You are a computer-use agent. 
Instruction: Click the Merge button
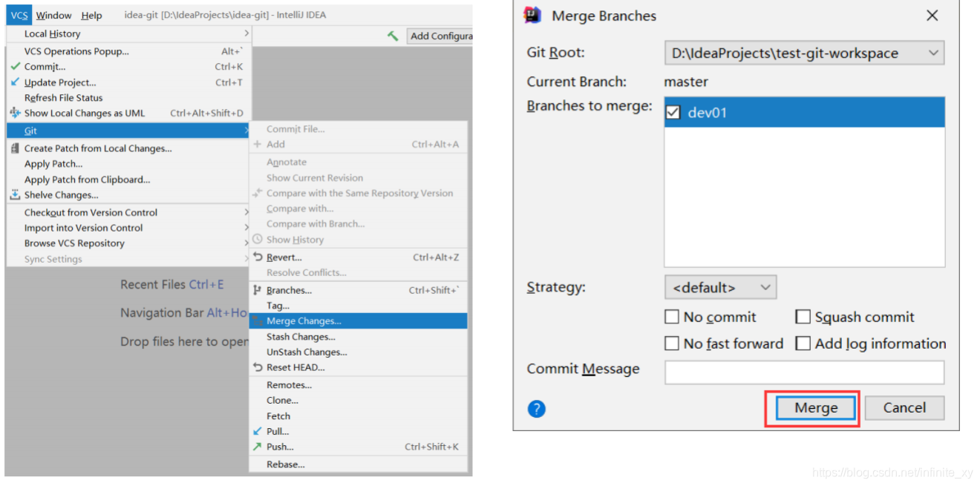click(x=816, y=408)
